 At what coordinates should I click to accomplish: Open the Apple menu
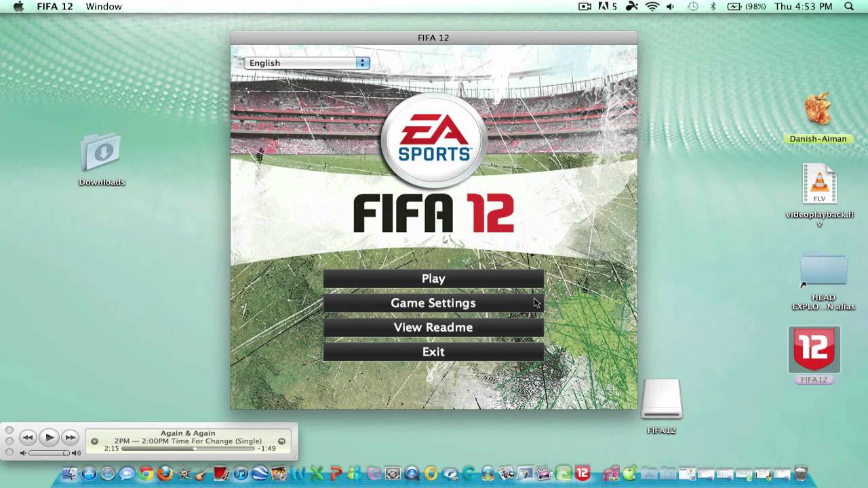[x=18, y=6]
